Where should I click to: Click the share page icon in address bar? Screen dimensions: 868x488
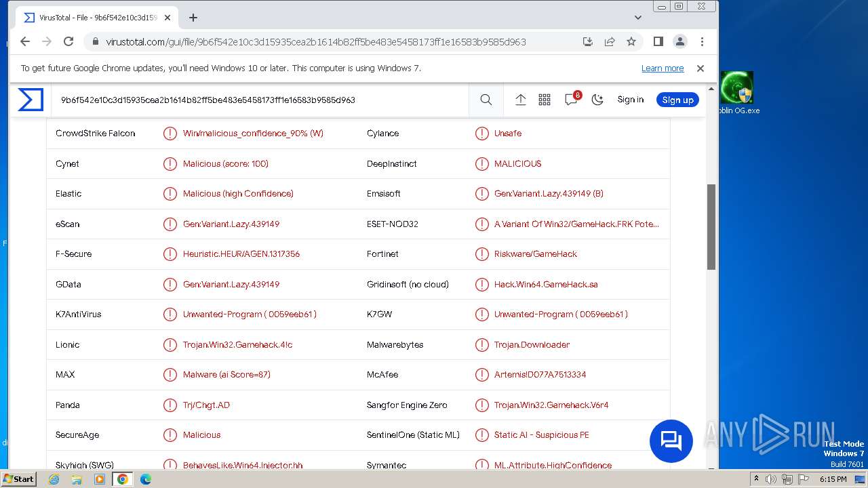click(x=610, y=41)
